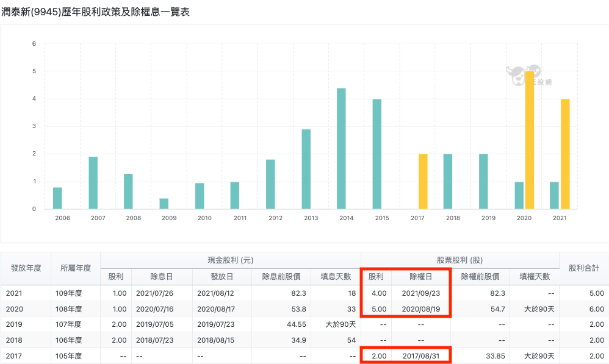Image resolution: width=609 pixels, height=364 pixels.
Task: Click the 2020/08/19 ex-rights date
Action: (421, 309)
